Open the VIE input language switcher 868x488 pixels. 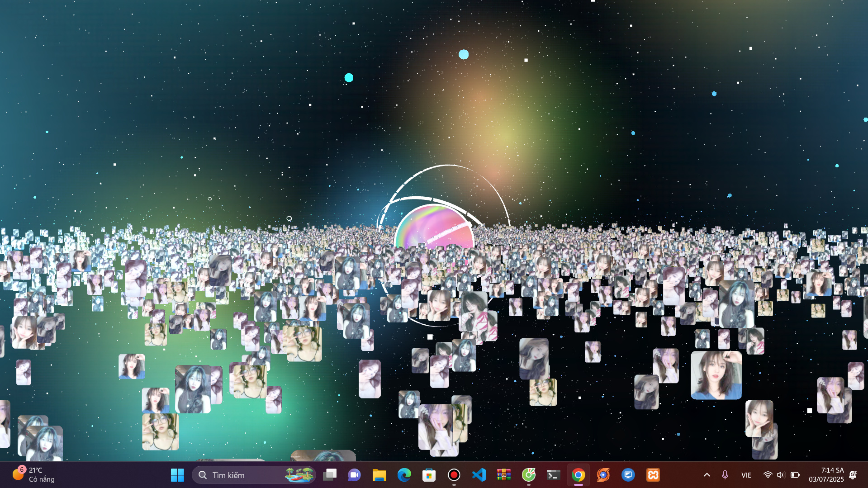tap(746, 475)
